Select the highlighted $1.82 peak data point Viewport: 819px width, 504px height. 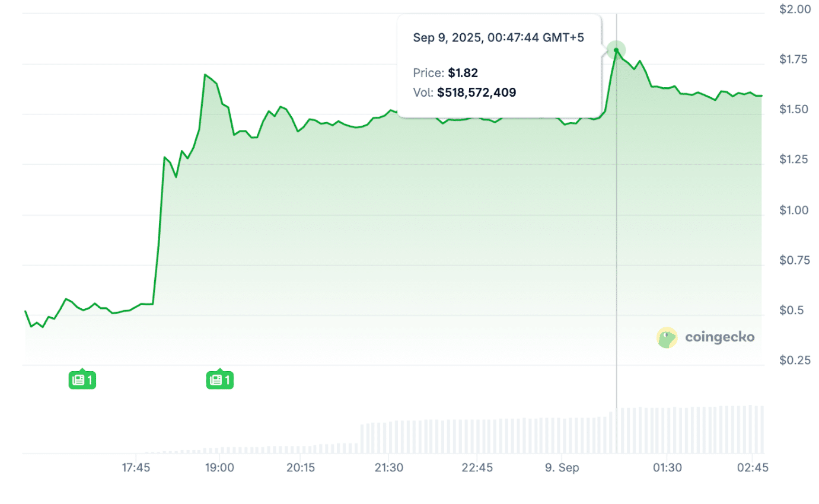[x=616, y=50]
